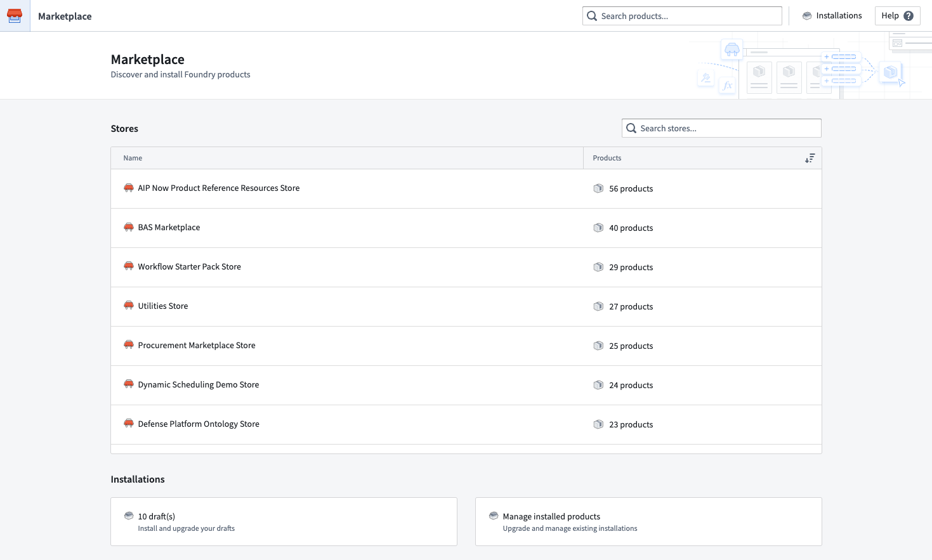
Task: Click the cube icon next to 23 products
Action: [x=598, y=424]
